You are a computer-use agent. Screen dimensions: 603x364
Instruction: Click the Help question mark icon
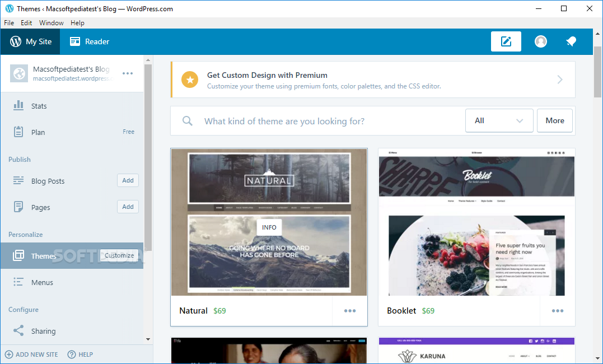click(x=72, y=354)
